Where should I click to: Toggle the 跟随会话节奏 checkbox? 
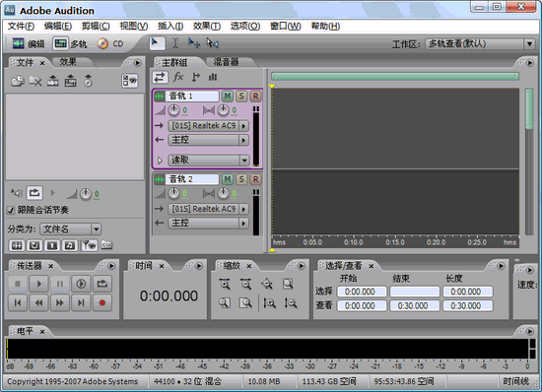[x=11, y=210]
